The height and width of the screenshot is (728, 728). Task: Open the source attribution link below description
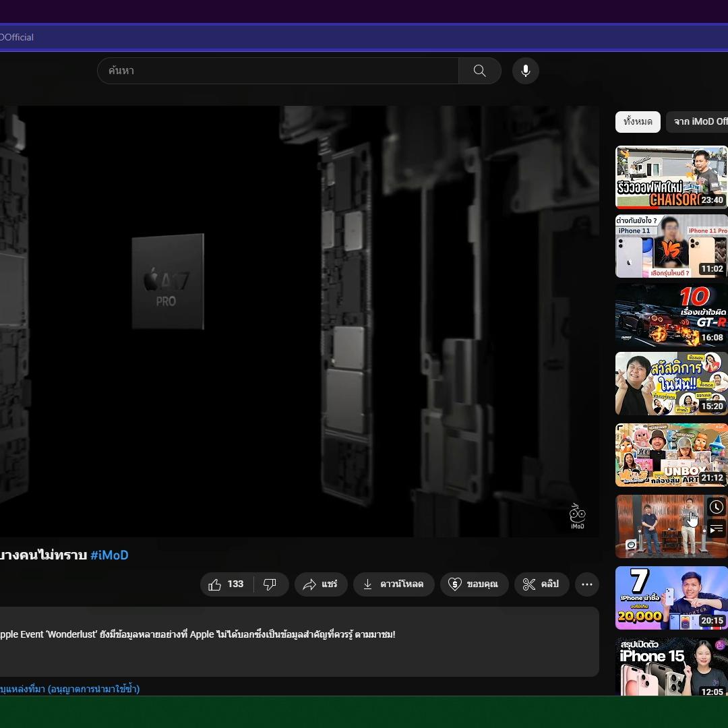pyautogui.click(x=69, y=689)
